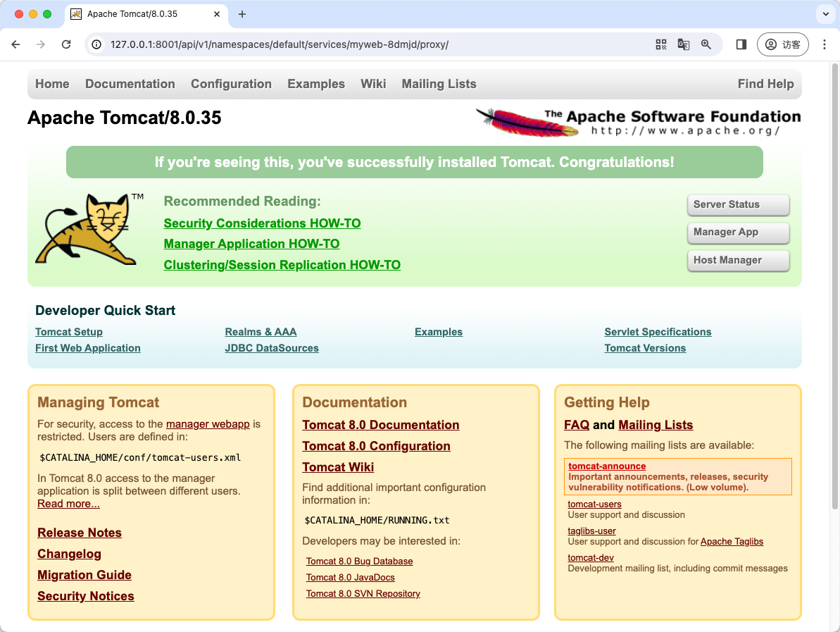This screenshot has width=840, height=632.
Task: Select the Apache Tomcat/8.0.35 browser tab
Action: [146, 14]
